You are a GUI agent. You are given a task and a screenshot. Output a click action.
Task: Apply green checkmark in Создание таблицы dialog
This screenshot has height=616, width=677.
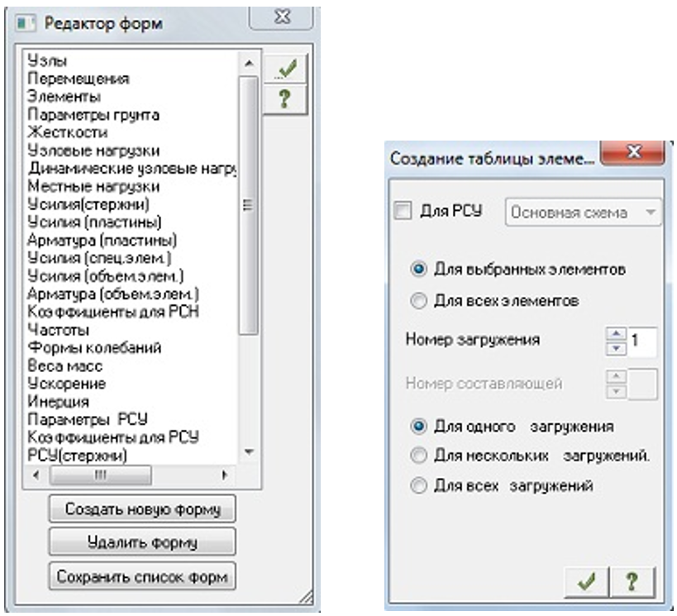pyautogui.click(x=586, y=582)
